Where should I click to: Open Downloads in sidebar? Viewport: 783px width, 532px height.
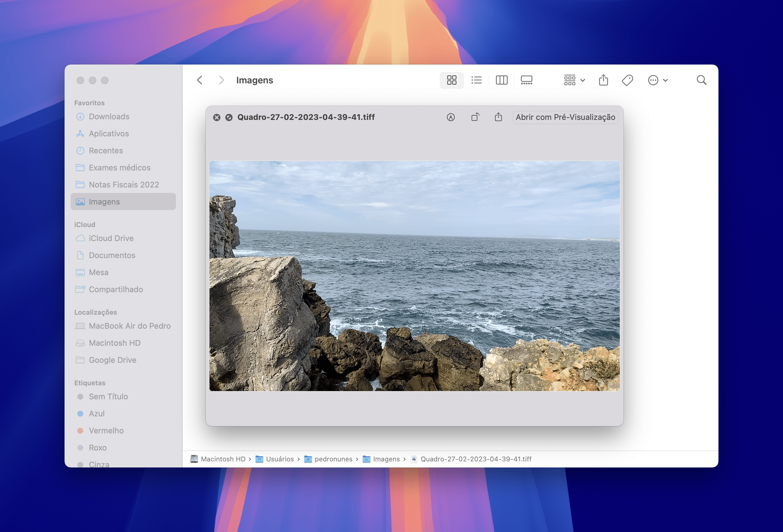(x=123, y=117)
